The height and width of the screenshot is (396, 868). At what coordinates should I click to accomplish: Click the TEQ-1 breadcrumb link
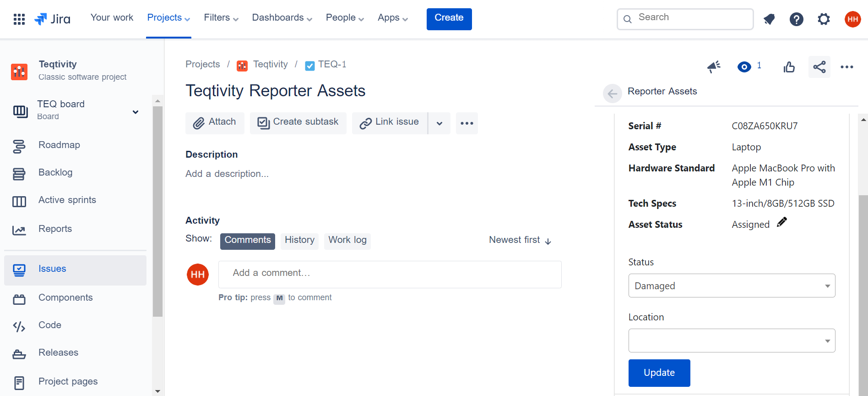(332, 65)
